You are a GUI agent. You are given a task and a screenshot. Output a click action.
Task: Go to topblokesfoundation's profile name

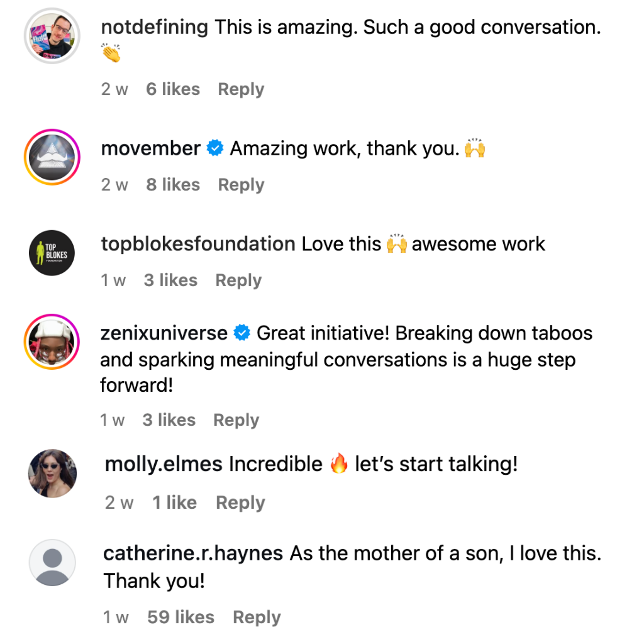coord(198,244)
